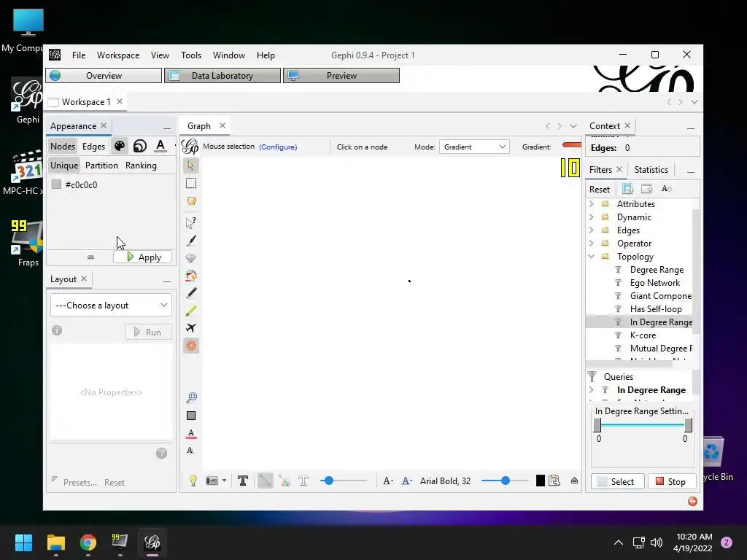Toggle the Nodes element button

(63, 146)
